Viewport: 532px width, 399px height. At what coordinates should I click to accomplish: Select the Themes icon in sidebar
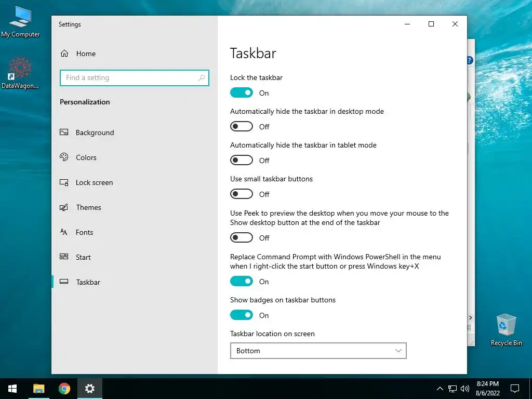click(x=64, y=207)
